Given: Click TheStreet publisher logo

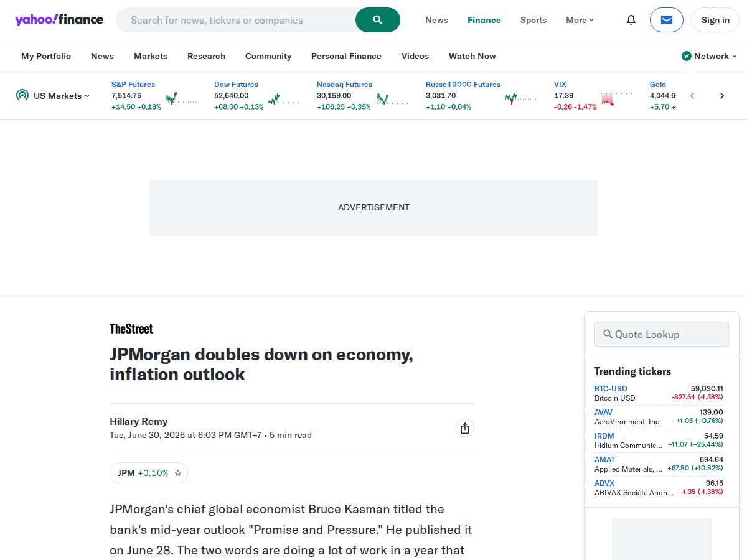Looking at the screenshot, I should tap(131, 329).
